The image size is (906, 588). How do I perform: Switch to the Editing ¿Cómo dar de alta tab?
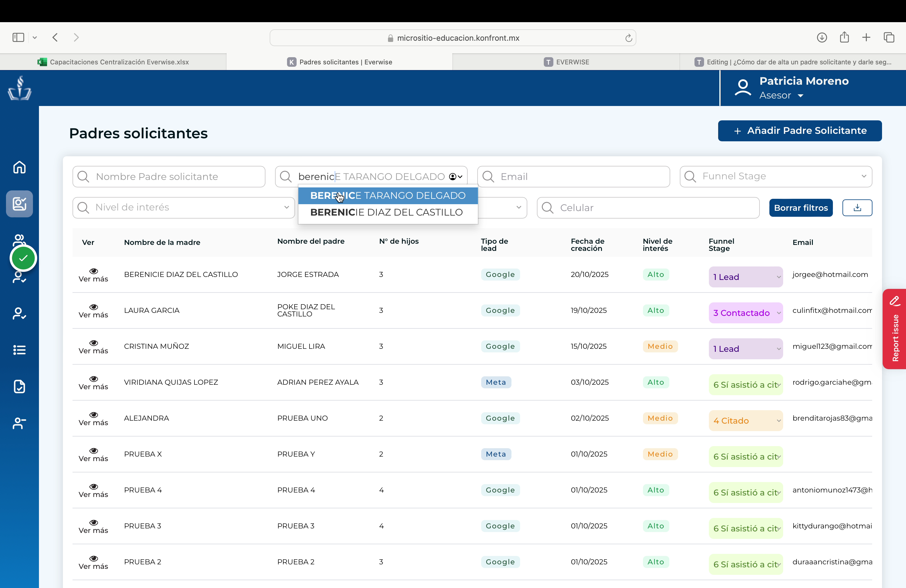[792, 62]
